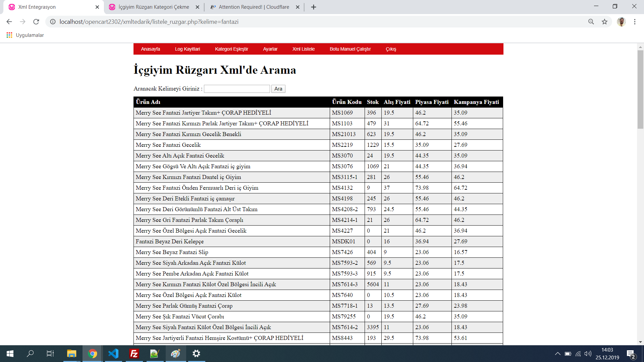Screen dimensions: 644x362
Task: Open Xml Listele menu item
Action: (x=304, y=49)
